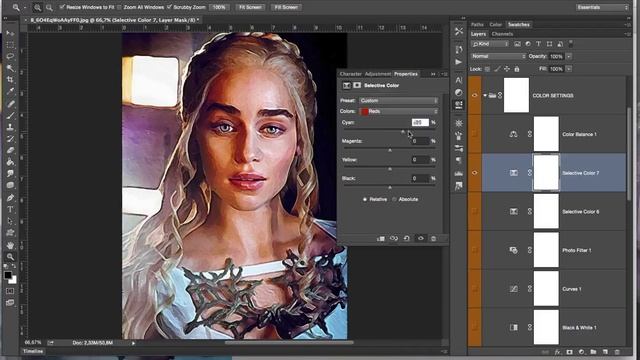Hide the COLOR SETTINGS group
Screen dimensions: 640x360
(474, 96)
